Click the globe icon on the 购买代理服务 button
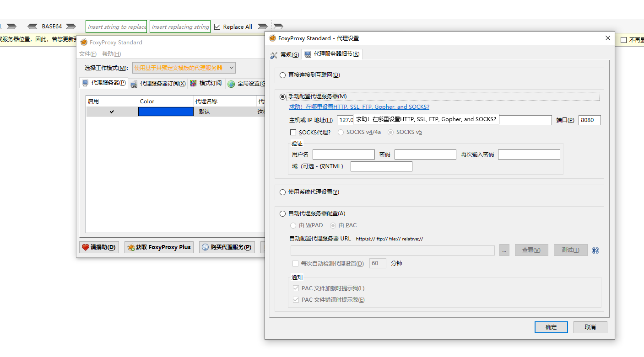The width and height of the screenshot is (644, 357). coord(206,247)
